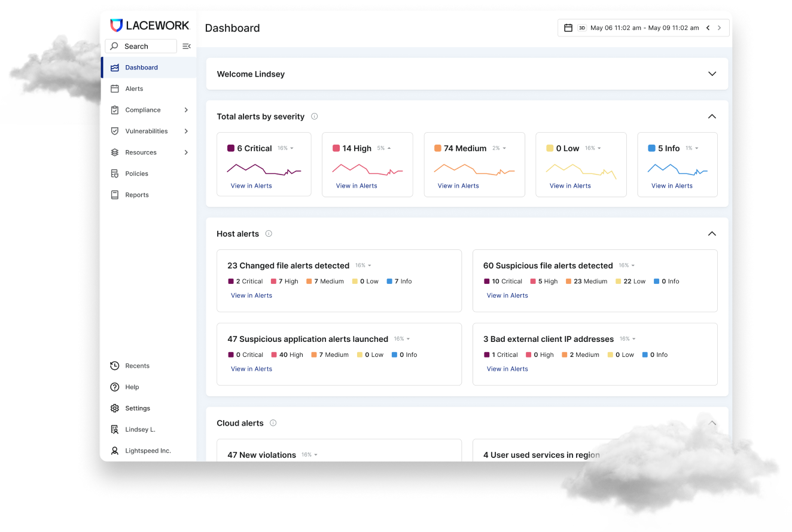Viewport: 792px width, 532px height.
Task: Click info icon beside Total alerts by severity
Action: 315,117
